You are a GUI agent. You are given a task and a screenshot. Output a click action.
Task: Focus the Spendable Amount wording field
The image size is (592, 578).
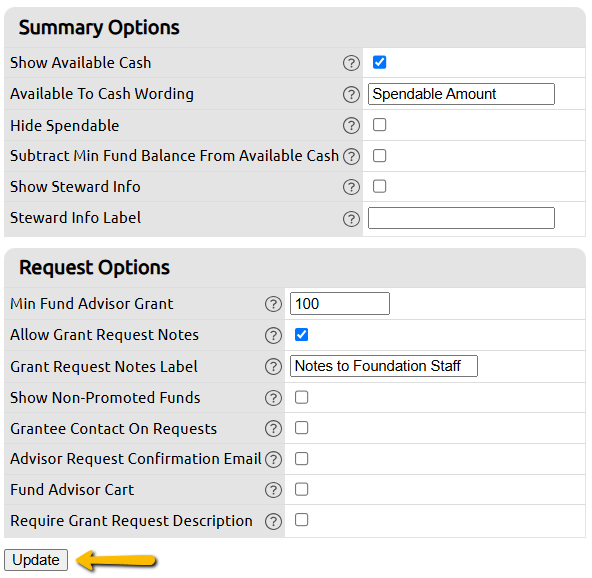pyautogui.click(x=461, y=94)
